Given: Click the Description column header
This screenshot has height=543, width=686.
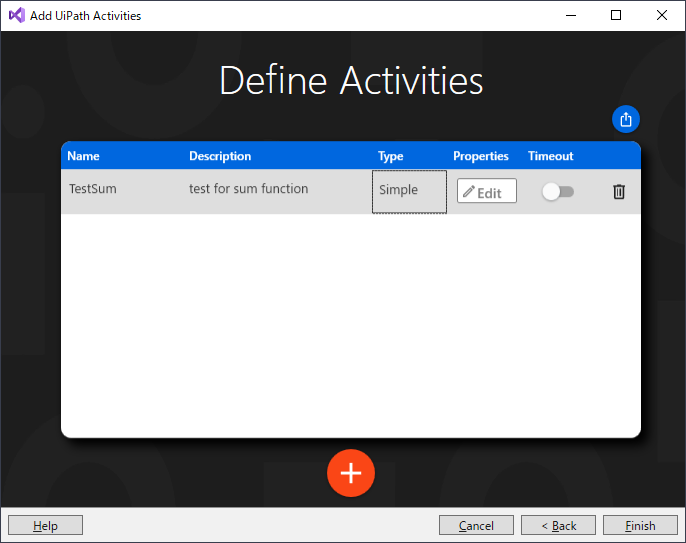Looking at the screenshot, I should pyautogui.click(x=220, y=156).
